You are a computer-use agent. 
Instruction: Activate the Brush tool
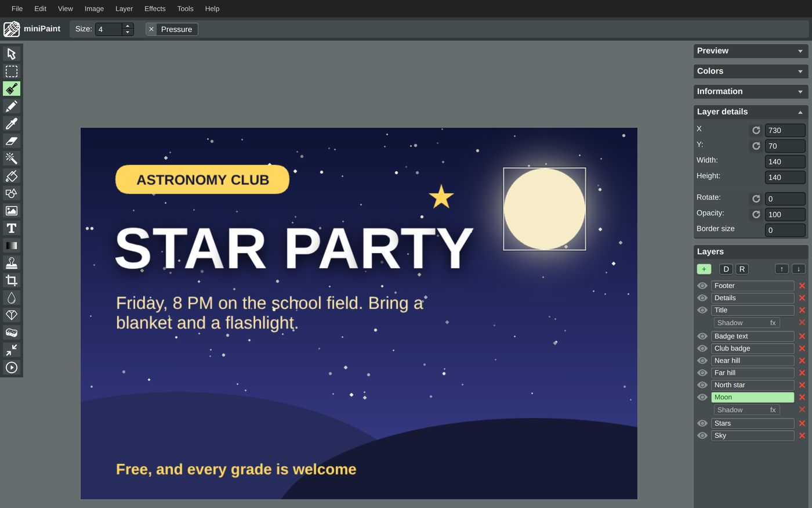coord(12,89)
